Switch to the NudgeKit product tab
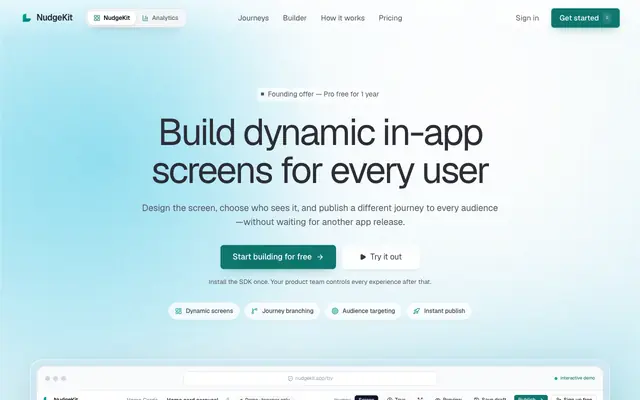The image size is (640, 400). (112, 18)
